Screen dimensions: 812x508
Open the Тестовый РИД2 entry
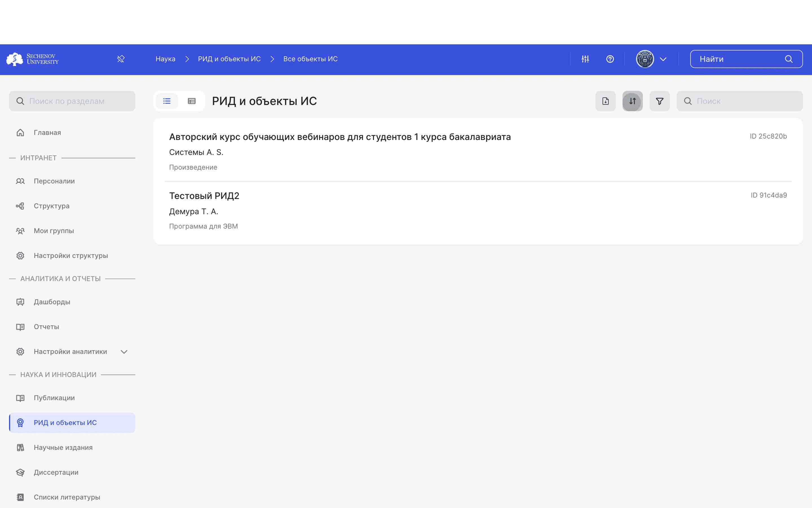pos(204,196)
